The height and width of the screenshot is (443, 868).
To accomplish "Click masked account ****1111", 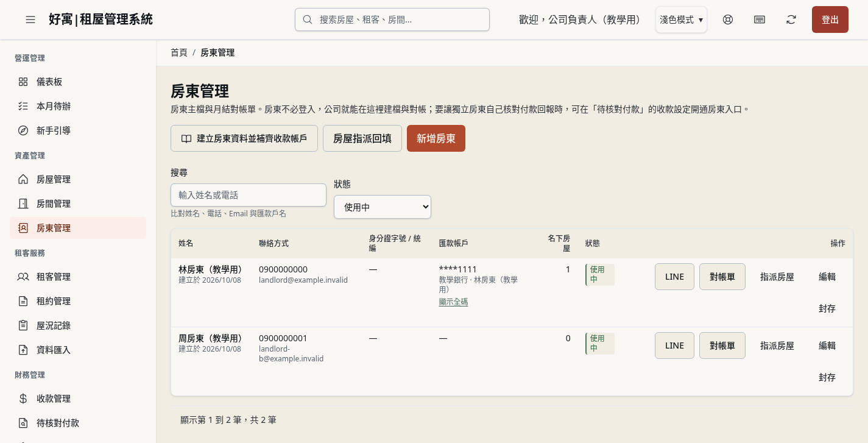I will click(x=457, y=269).
